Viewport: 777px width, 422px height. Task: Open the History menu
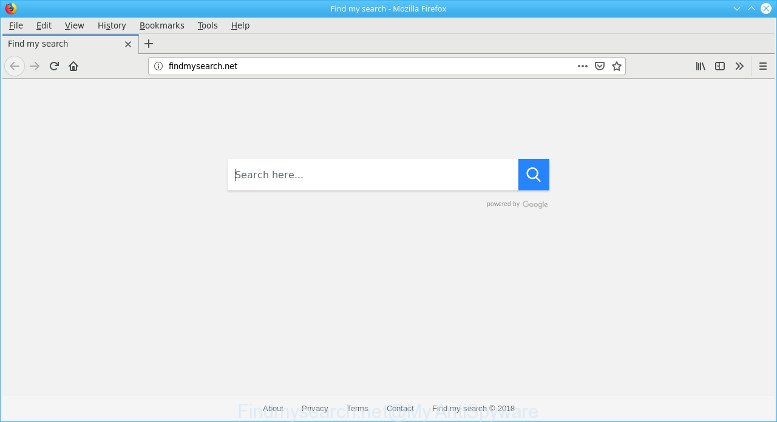111,25
